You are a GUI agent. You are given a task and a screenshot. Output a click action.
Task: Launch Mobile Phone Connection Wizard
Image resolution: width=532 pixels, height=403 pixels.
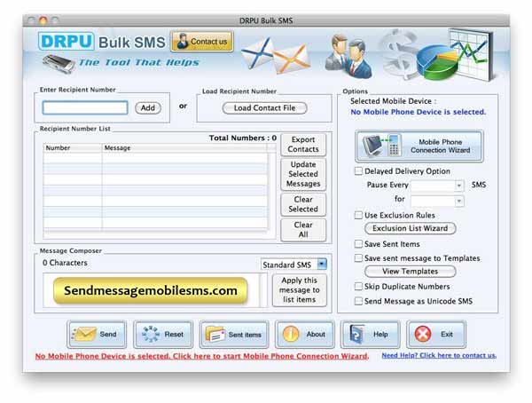coord(419,146)
